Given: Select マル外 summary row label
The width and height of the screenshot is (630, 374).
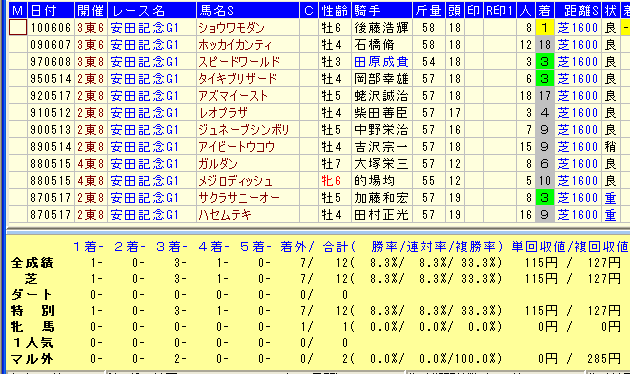Looking at the screenshot, I should [x=32, y=359].
